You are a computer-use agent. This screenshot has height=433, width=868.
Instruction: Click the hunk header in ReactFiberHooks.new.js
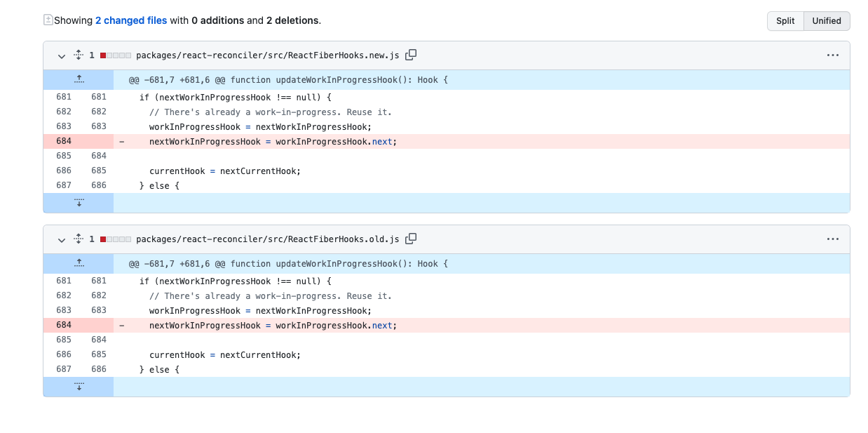(x=288, y=80)
